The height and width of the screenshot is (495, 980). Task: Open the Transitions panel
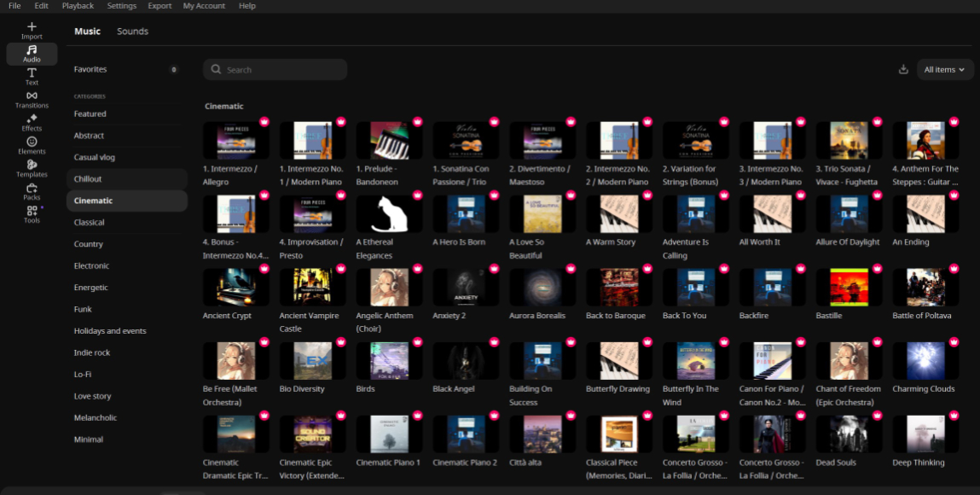[x=32, y=100]
